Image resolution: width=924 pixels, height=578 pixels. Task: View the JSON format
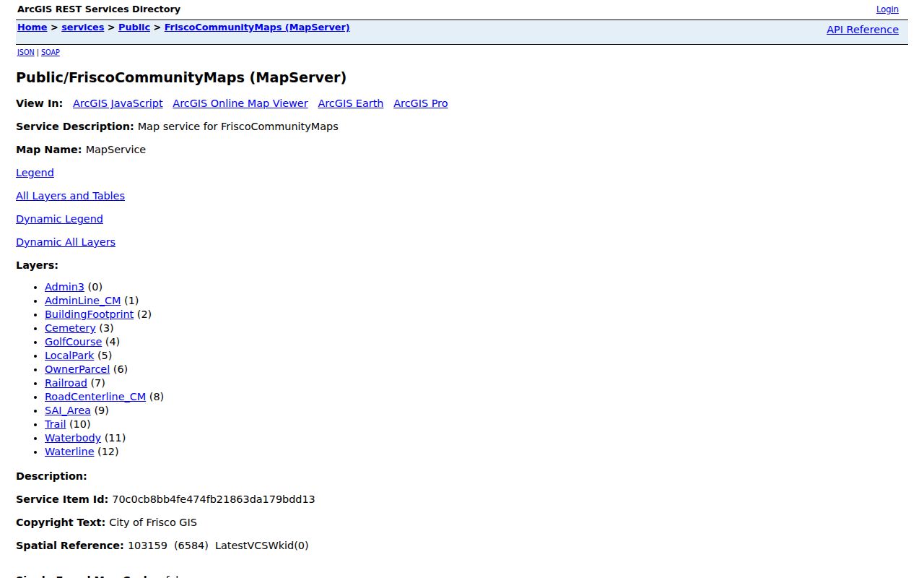[x=26, y=52]
